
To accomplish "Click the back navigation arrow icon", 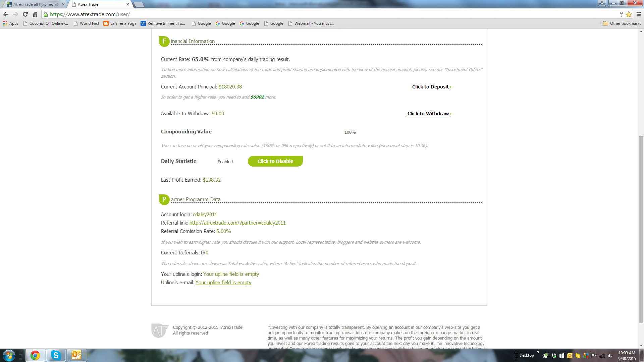I will [6, 14].
